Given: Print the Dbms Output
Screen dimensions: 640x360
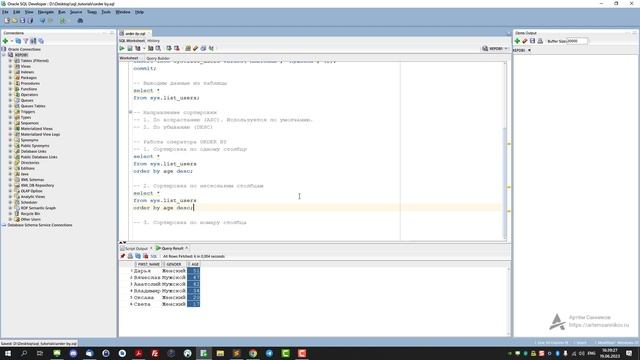Looking at the screenshot, I should [540, 41].
